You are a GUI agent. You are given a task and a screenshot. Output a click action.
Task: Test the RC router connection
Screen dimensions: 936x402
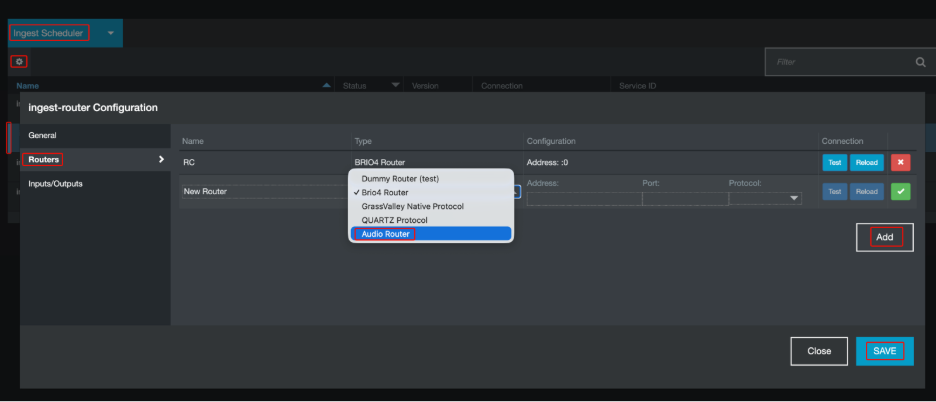(835, 162)
